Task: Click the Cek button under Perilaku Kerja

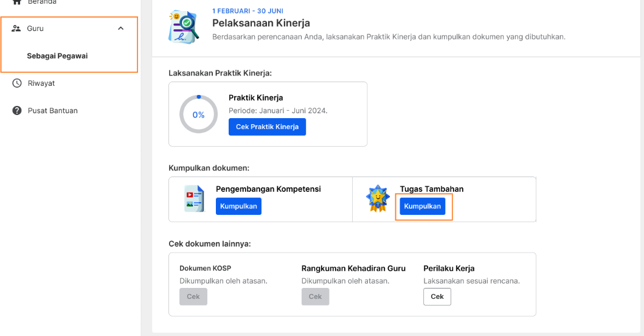Action: pyautogui.click(x=437, y=296)
